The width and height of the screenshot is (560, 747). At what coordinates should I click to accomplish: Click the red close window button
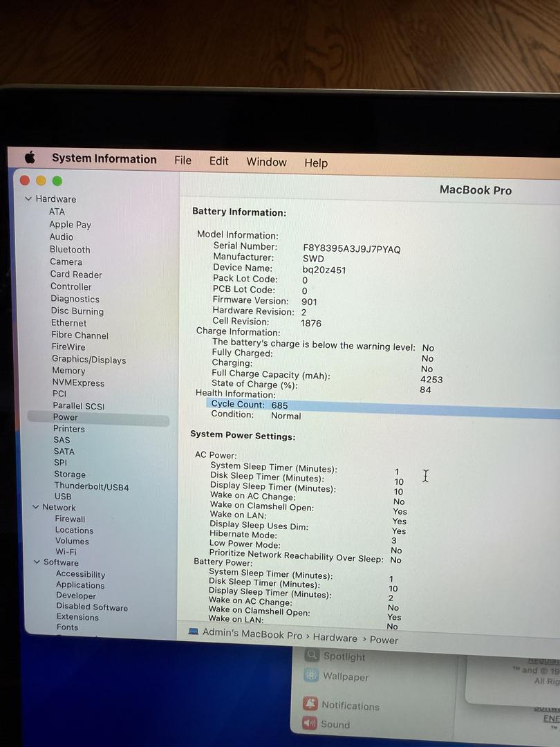point(25,180)
